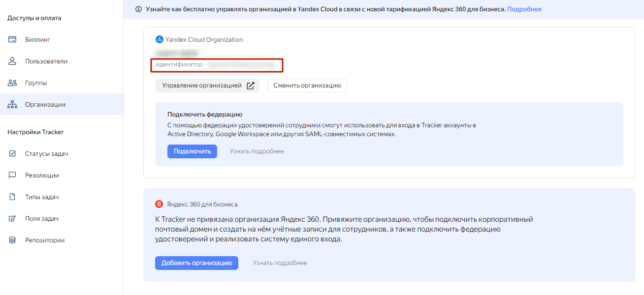Click Узнать подробнее near Добавить организацию
The image size is (644, 295).
(280, 263)
